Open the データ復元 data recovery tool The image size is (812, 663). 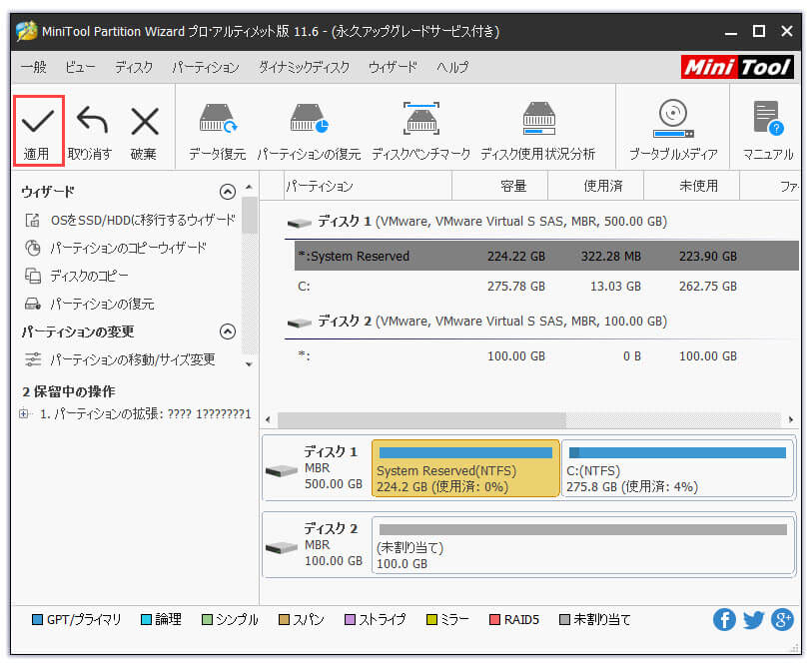218,132
